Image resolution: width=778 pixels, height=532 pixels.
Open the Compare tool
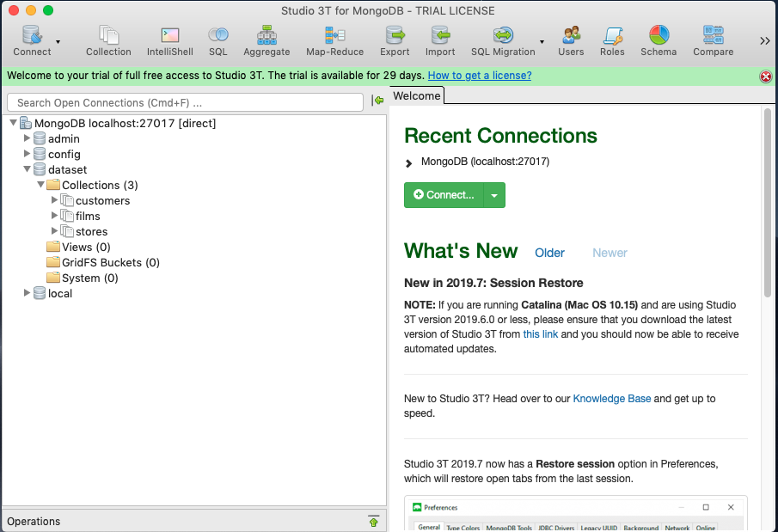pos(713,40)
